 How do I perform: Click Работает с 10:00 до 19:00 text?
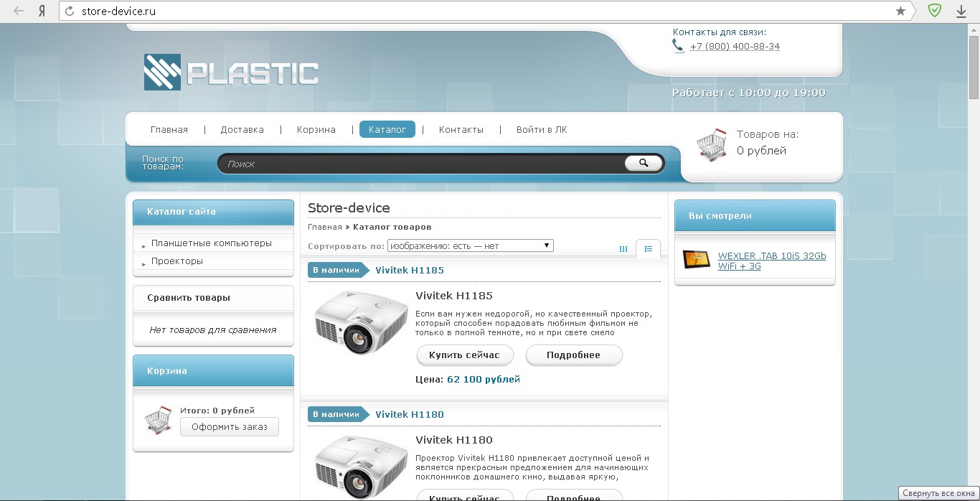749,93
